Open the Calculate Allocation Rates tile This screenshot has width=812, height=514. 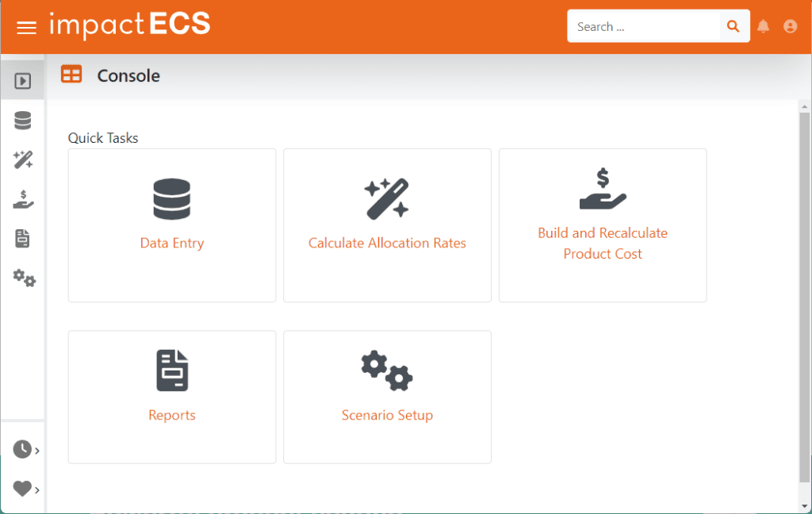(387, 225)
